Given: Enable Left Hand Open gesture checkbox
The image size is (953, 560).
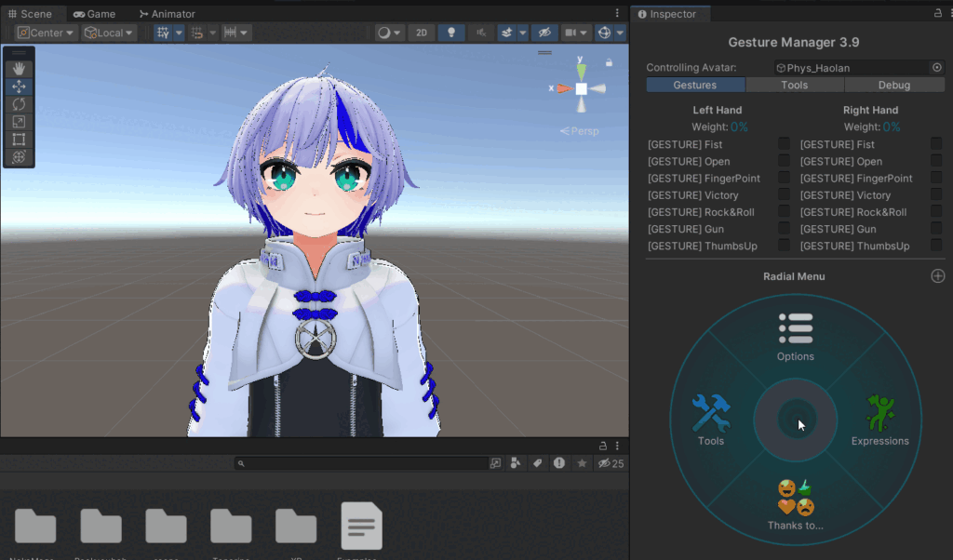Looking at the screenshot, I should point(784,161).
